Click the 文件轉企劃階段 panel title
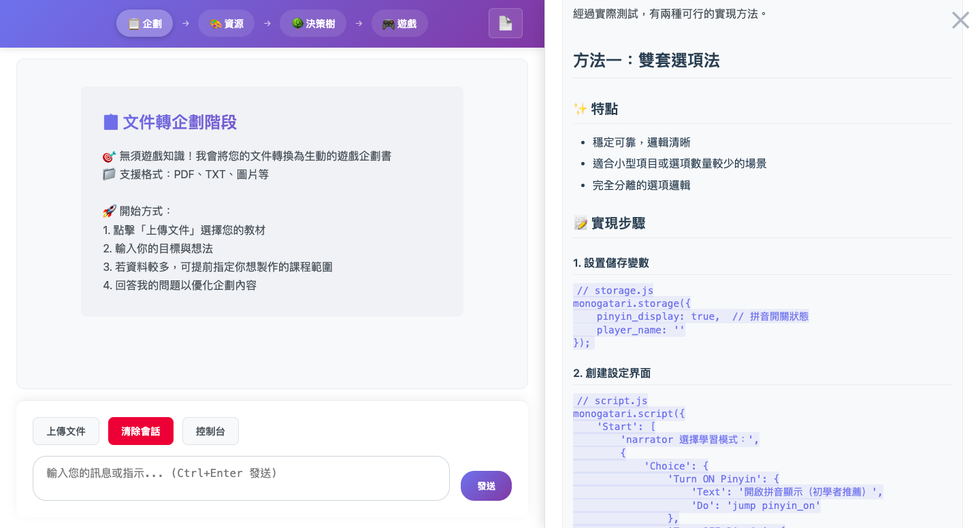Screen dimensions: 980x528 [180, 122]
